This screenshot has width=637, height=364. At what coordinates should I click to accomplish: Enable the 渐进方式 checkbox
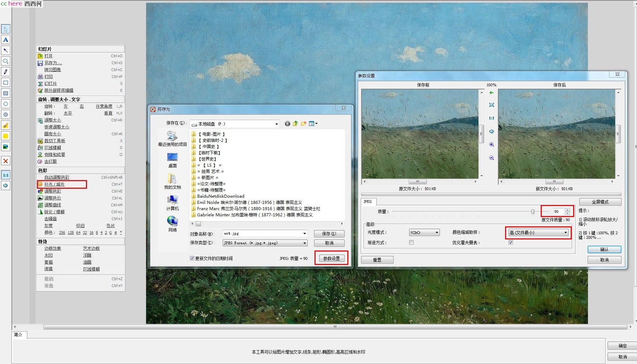(411, 243)
